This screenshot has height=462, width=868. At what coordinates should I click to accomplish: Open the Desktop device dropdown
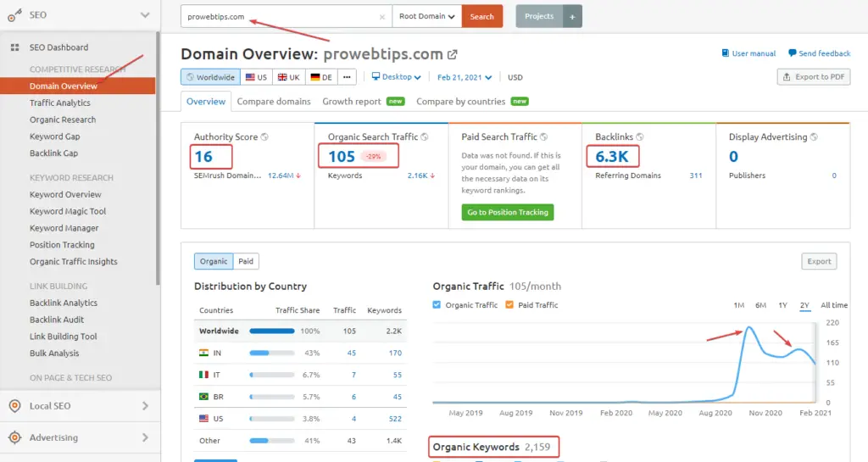pyautogui.click(x=396, y=77)
